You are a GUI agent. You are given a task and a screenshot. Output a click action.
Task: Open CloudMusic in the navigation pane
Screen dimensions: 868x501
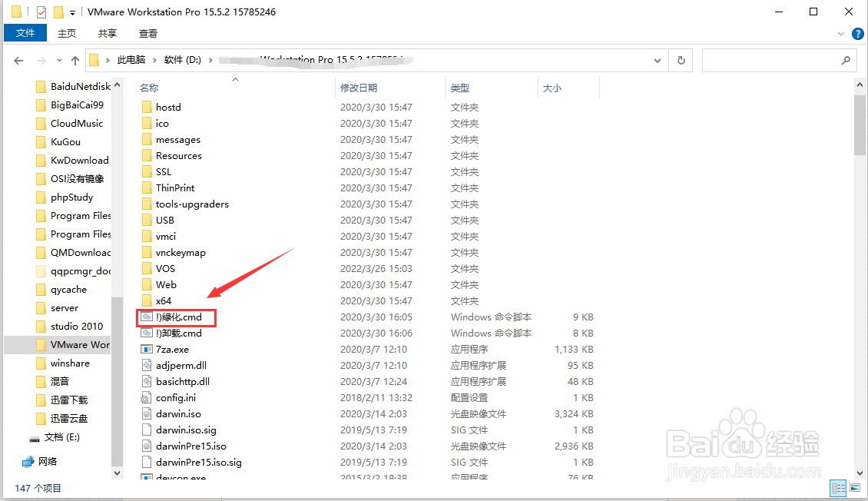click(76, 123)
